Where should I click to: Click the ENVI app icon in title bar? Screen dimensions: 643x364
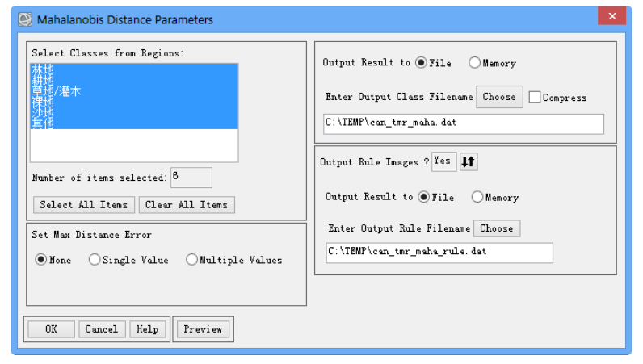(x=24, y=19)
